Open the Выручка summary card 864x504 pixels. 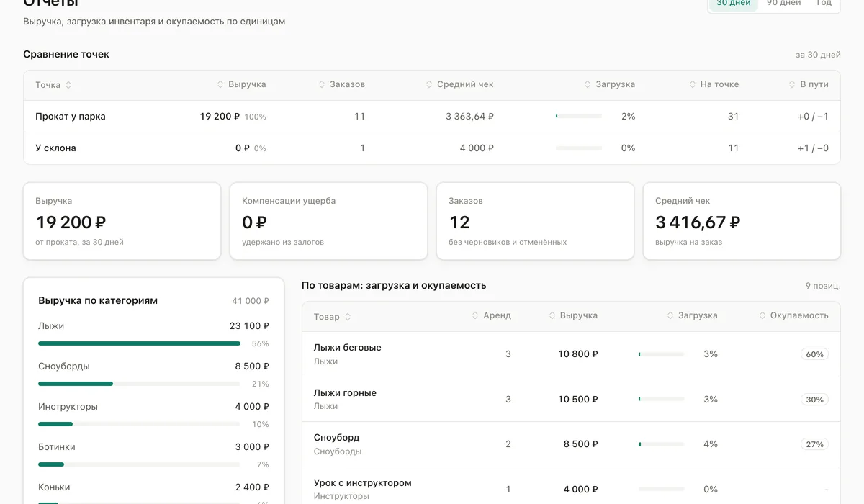tap(122, 221)
